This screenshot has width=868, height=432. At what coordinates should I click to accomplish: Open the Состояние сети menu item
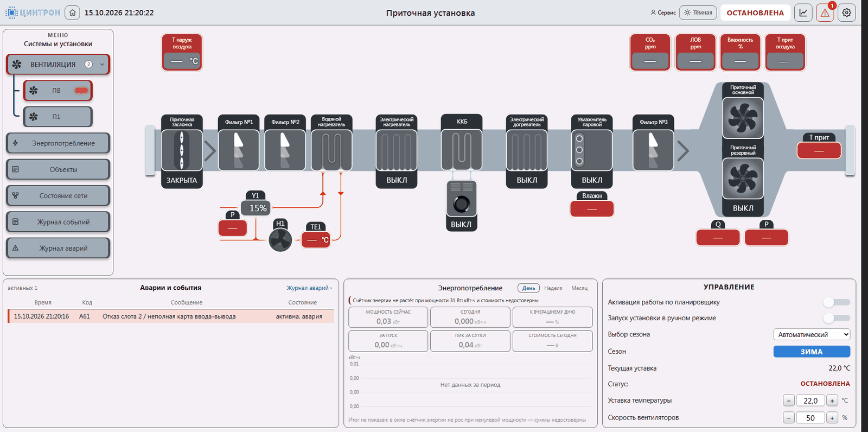58,195
